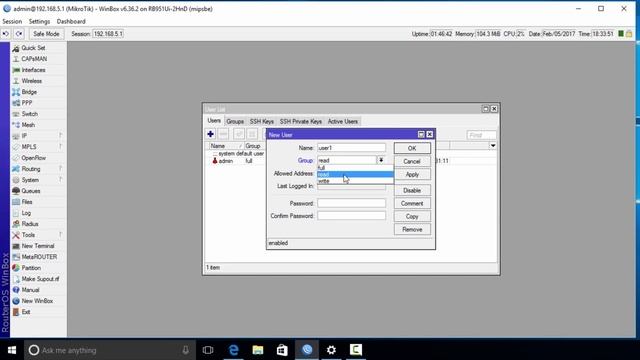
Task: Open Microsoft Edge from taskbar
Action: [x=233, y=350]
